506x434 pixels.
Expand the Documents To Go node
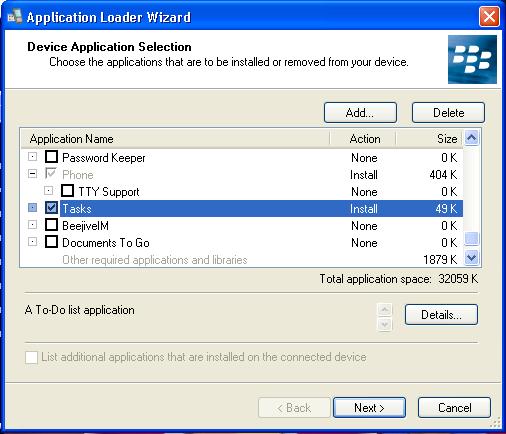pyautogui.click(x=32, y=242)
